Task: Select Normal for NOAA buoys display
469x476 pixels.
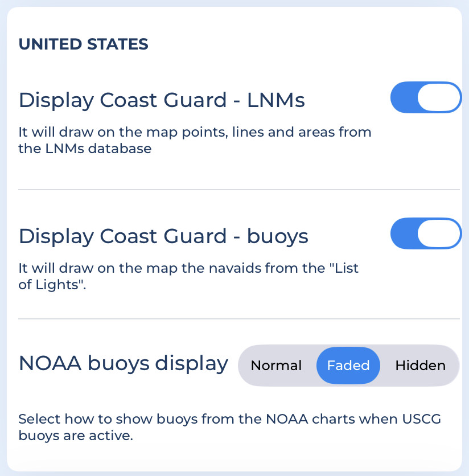Action: pyautogui.click(x=276, y=366)
